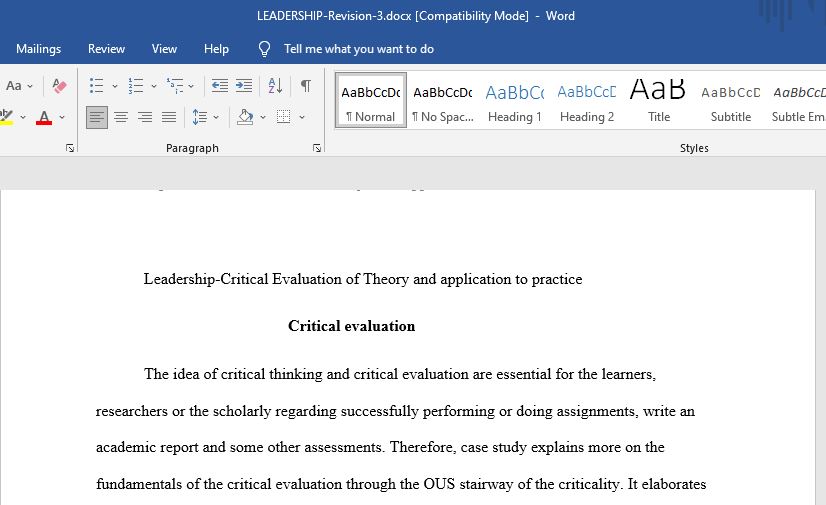826x505 pixels.
Task: Apply bullet list formatting
Action: tap(96, 85)
